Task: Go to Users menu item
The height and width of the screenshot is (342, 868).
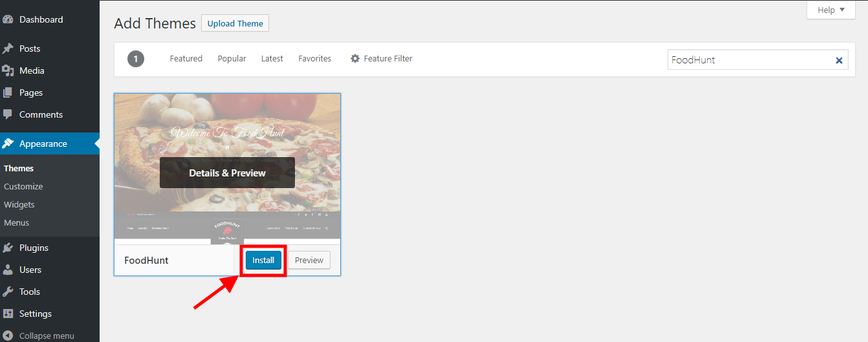Action: click(50, 270)
